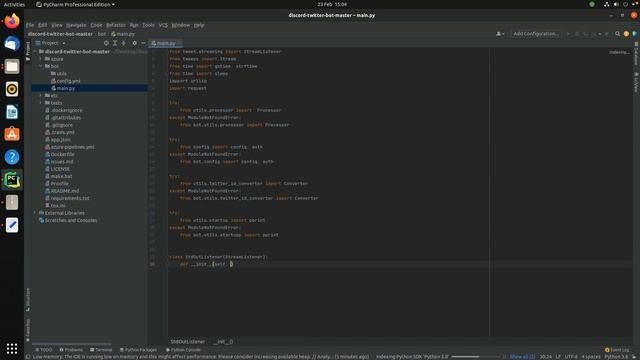The image size is (640, 360).
Task: Open the View menu
Action: pos(57,25)
